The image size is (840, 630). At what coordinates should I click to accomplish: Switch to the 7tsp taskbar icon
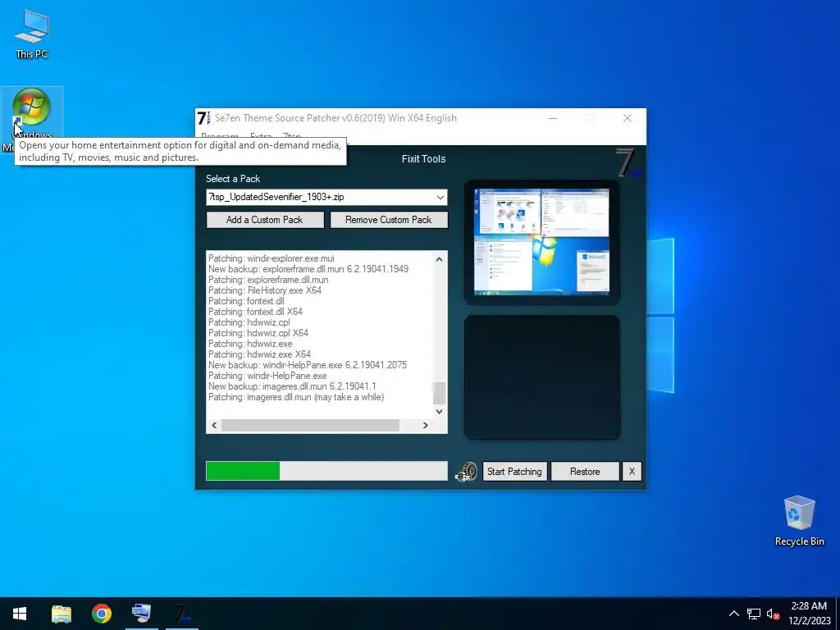(x=182, y=614)
